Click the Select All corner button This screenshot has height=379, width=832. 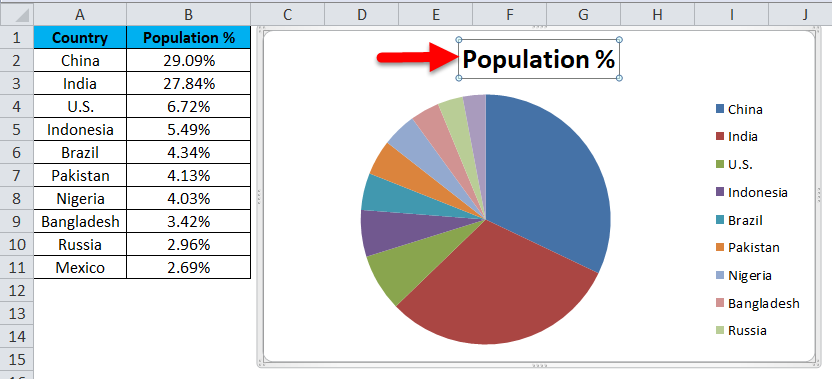click(x=16, y=15)
